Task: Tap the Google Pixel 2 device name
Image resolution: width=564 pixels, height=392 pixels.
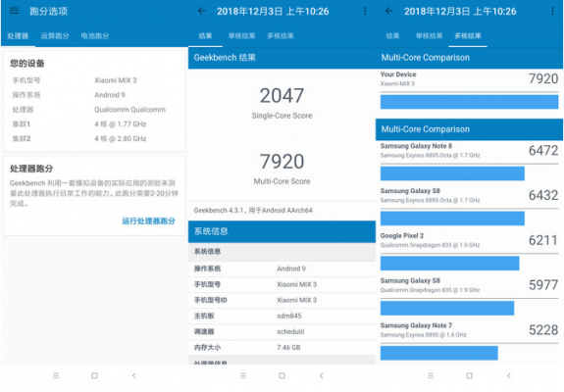Action: pyautogui.click(x=402, y=236)
